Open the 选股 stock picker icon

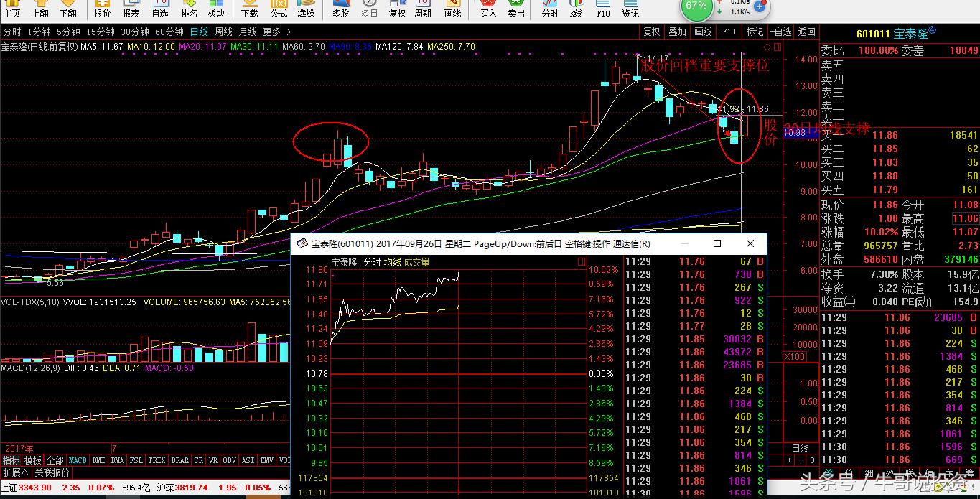[x=306, y=9]
